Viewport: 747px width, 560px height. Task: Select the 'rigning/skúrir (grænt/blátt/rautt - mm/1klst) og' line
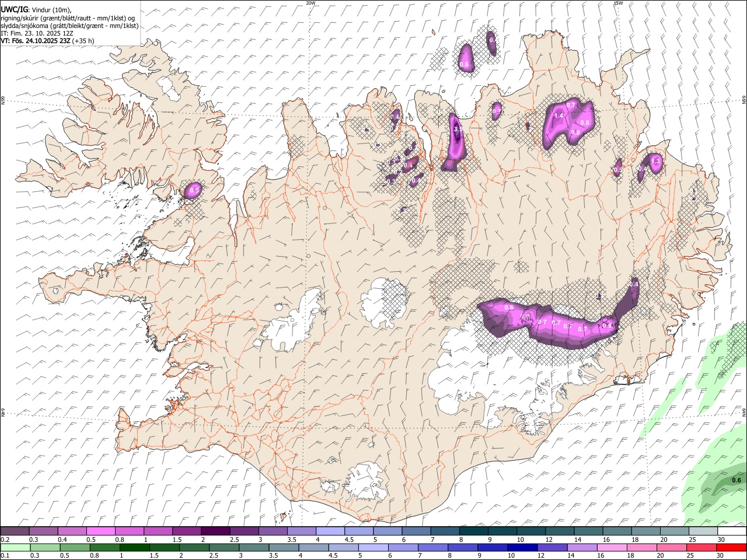click(68, 18)
